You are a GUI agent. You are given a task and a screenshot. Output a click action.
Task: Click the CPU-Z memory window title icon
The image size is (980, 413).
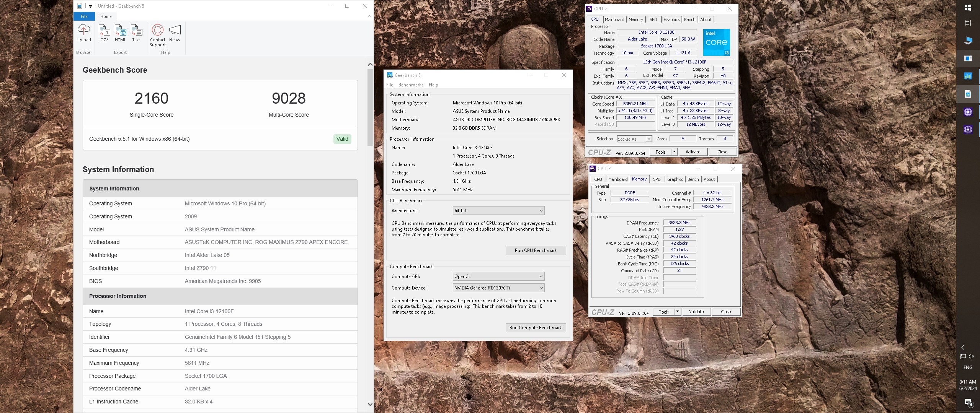[x=593, y=168]
